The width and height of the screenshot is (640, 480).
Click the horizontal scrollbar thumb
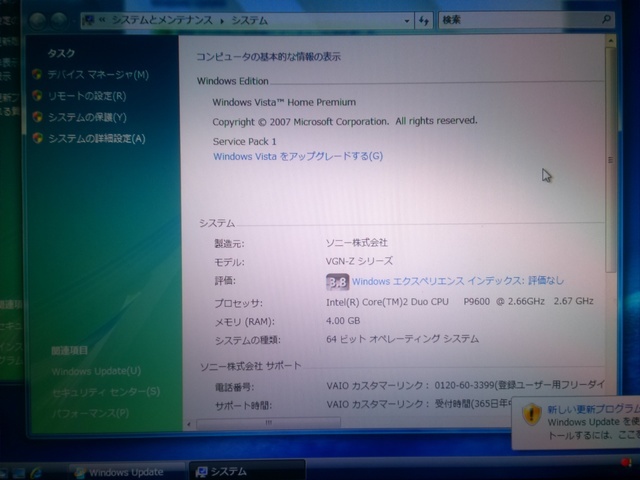point(268,423)
